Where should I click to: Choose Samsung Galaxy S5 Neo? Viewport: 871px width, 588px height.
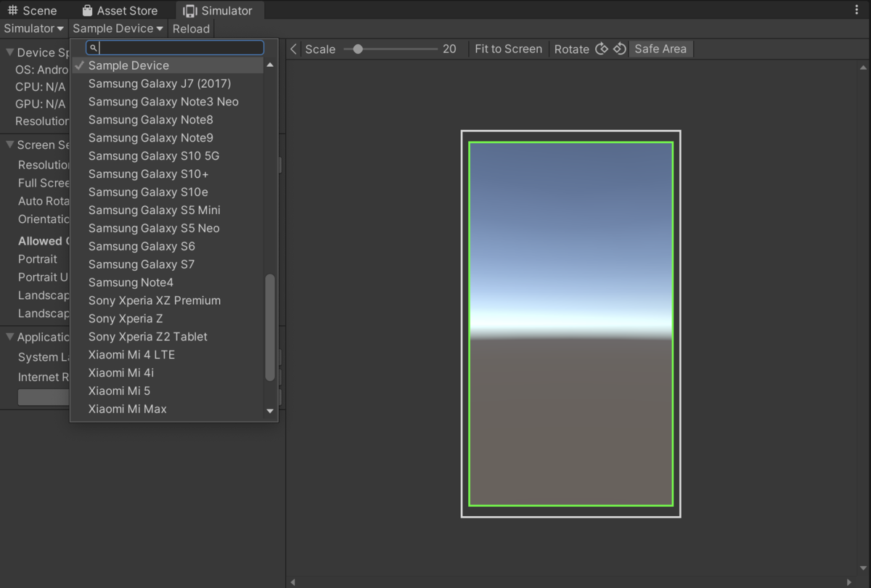coord(168,228)
